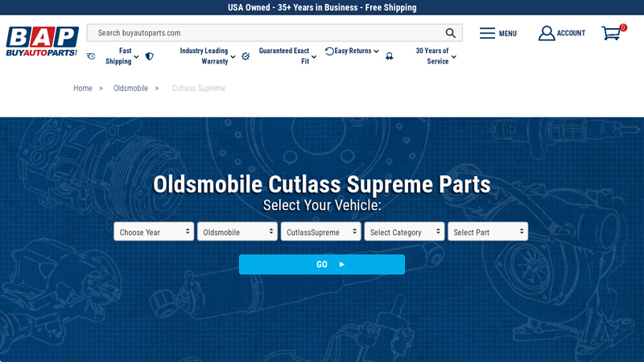Open the hamburger menu icon
Viewport: 644px width, 362px height.
pos(487,33)
